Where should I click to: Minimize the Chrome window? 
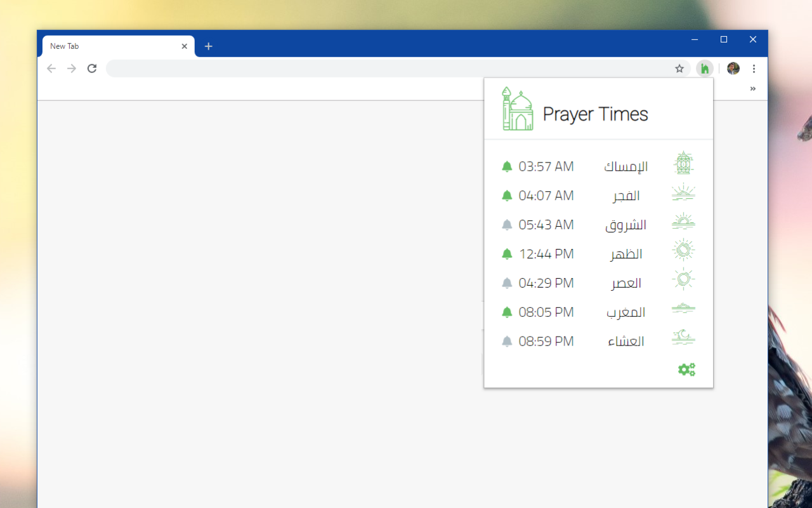tap(695, 39)
